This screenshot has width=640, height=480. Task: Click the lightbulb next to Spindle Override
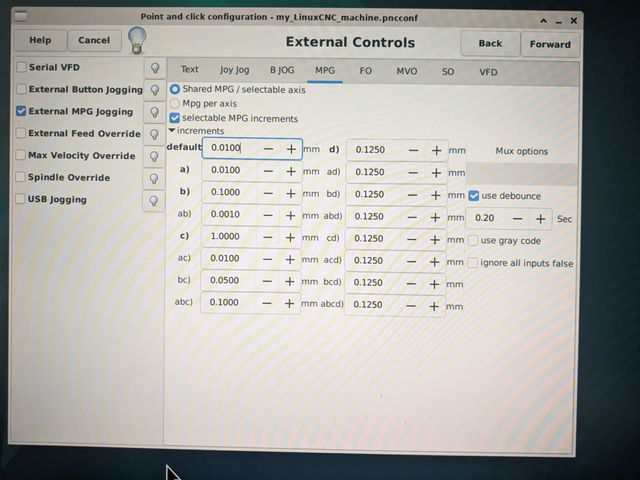(x=155, y=178)
